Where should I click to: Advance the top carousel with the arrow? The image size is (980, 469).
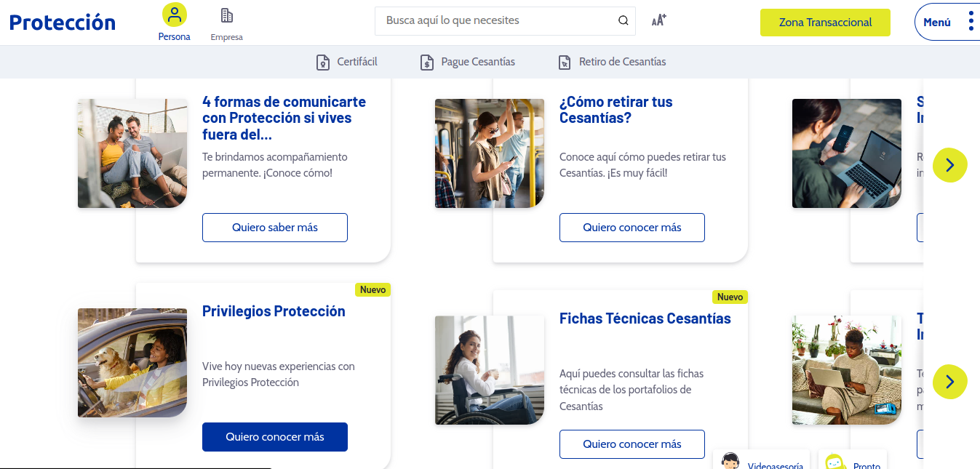click(x=949, y=165)
